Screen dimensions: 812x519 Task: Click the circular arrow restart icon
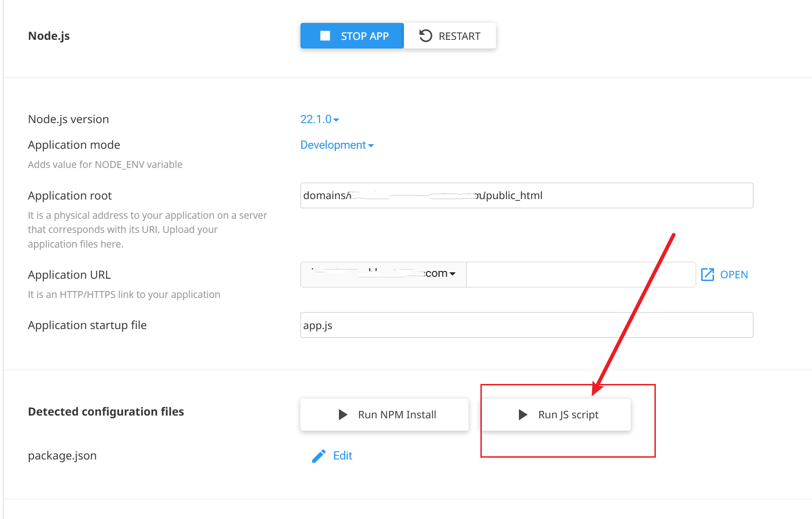pos(425,36)
